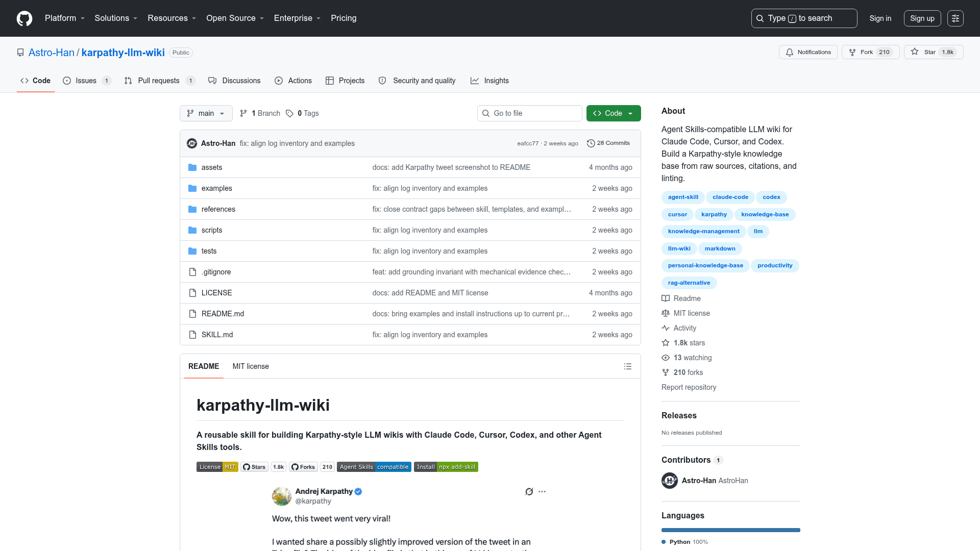
Task: Open the global navigation/appearance settings icon
Action: [x=955, y=18]
